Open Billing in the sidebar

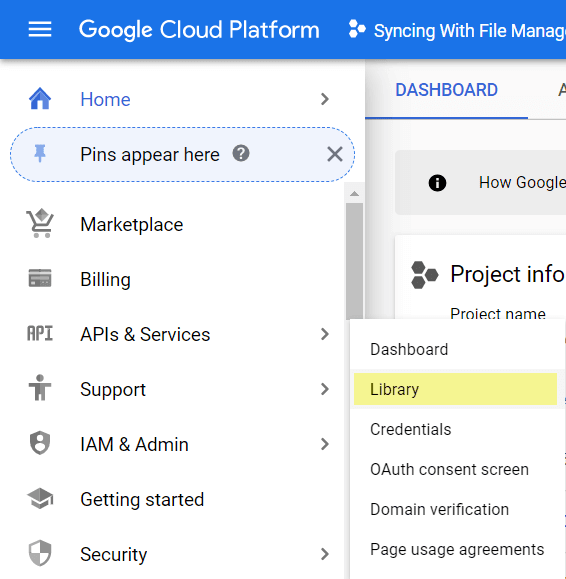pos(105,280)
